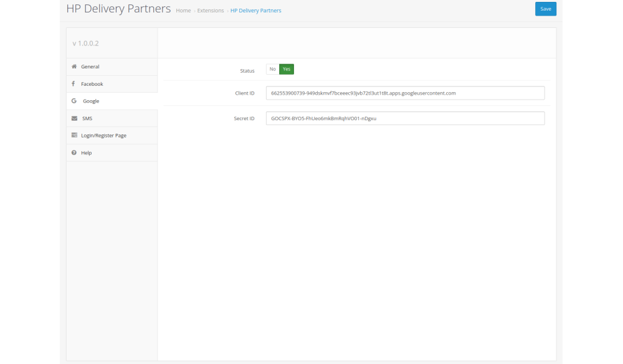Click HP Delivery Partners breadcrumb link
The width and height of the screenshot is (623, 364).
point(255,11)
